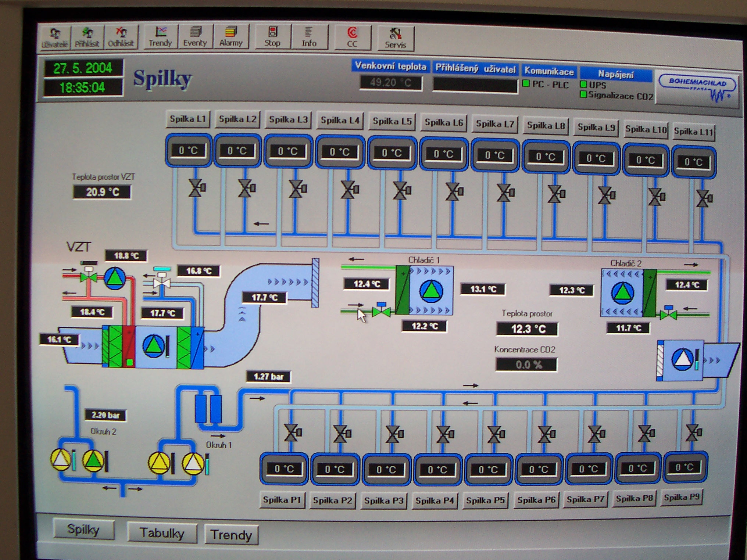
Task: Click the VZT circulation pump near 18.8 °C
Action: coord(115,278)
